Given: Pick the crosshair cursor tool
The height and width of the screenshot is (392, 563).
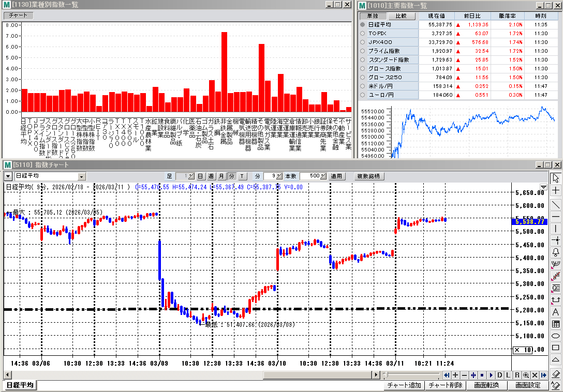Looking at the screenshot, I should coord(556,191).
